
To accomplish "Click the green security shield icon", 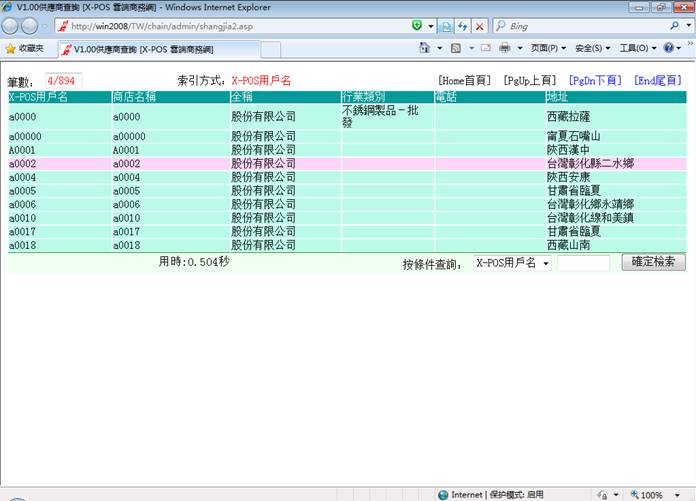I will point(417,26).
